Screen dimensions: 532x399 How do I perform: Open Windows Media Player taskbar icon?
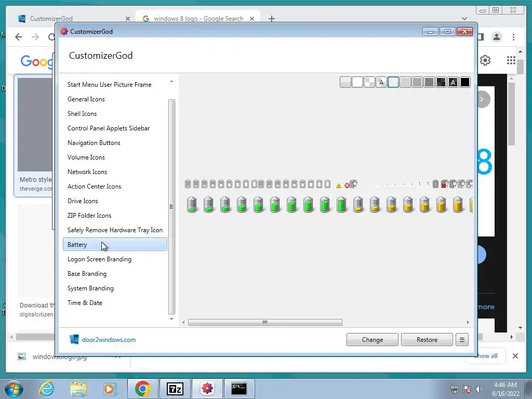110,389
